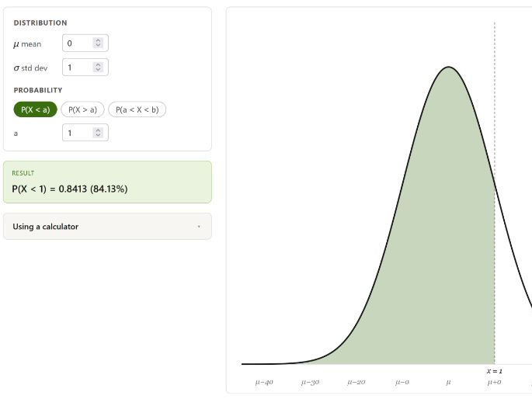Click the μ+σ axis label

point(495,383)
